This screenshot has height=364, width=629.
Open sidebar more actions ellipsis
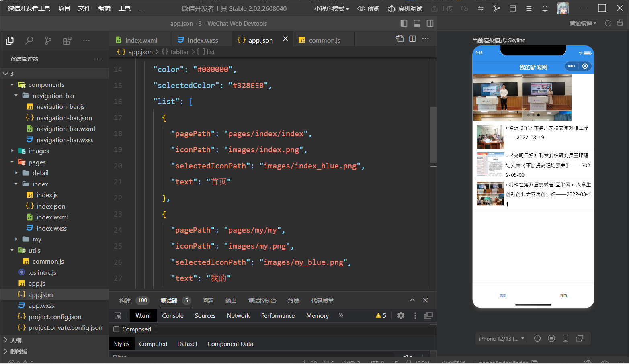tap(86, 41)
